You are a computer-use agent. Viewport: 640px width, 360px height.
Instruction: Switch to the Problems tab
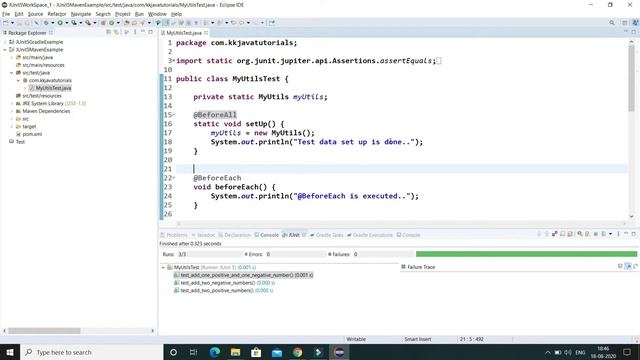pos(174,235)
